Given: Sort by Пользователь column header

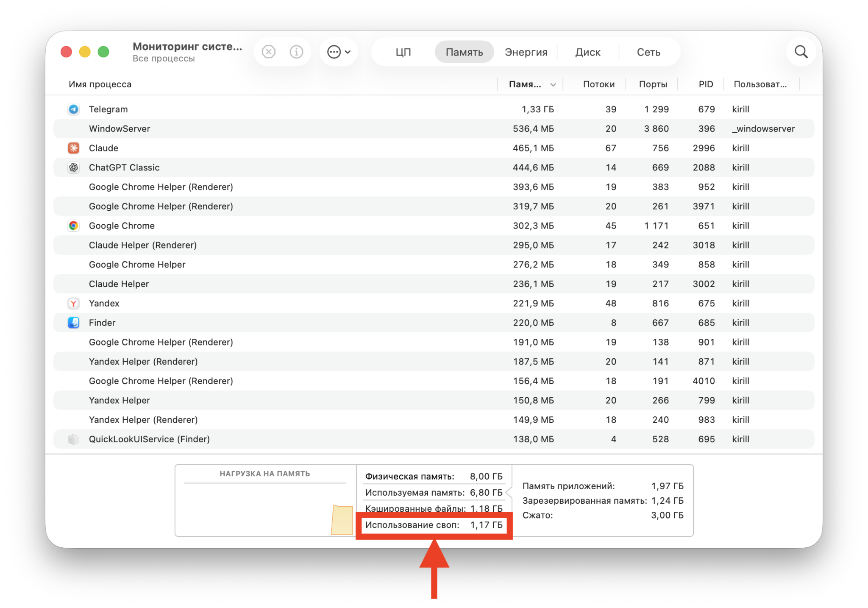Looking at the screenshot, I should 760,84.
